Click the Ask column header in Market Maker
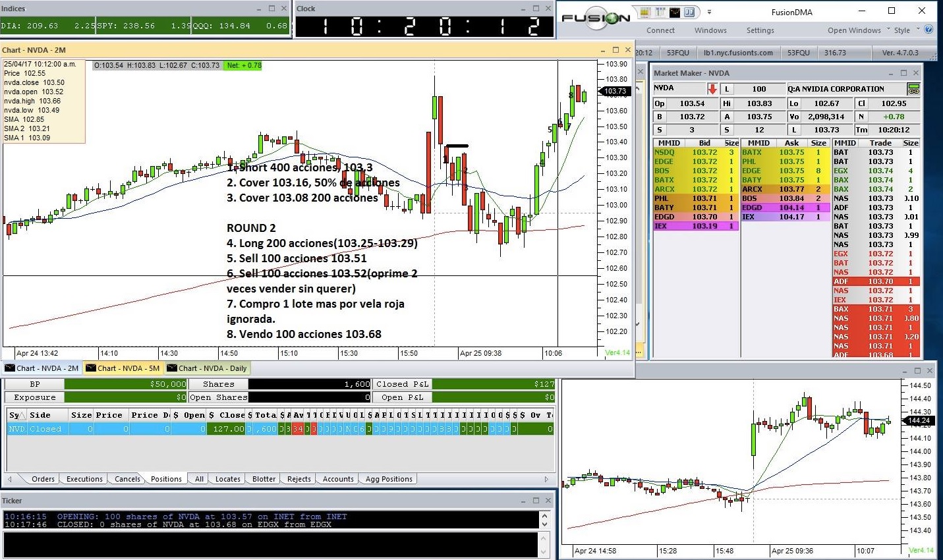Screen dimensions: 943x560 pyautogui.click(x=791, y=143)
